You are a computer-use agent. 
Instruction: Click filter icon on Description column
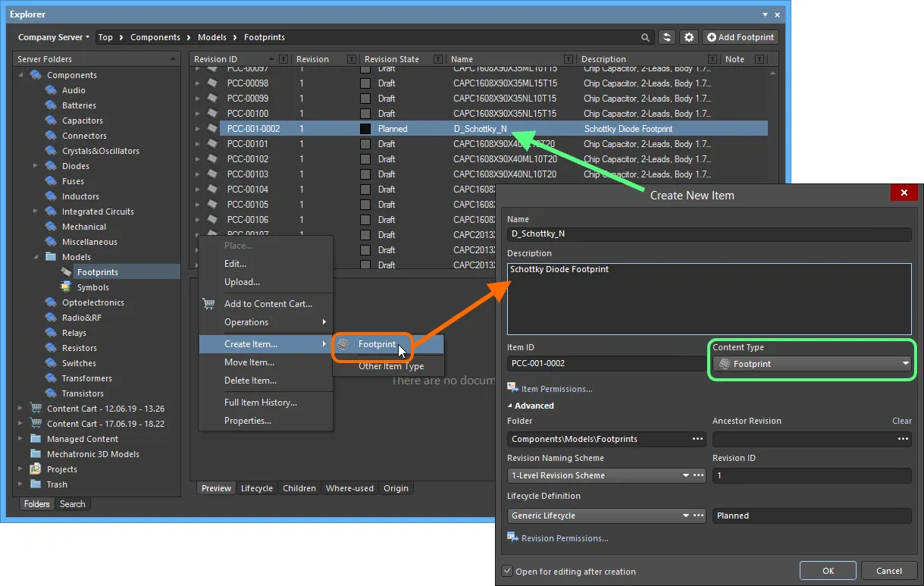click(712, 59)
